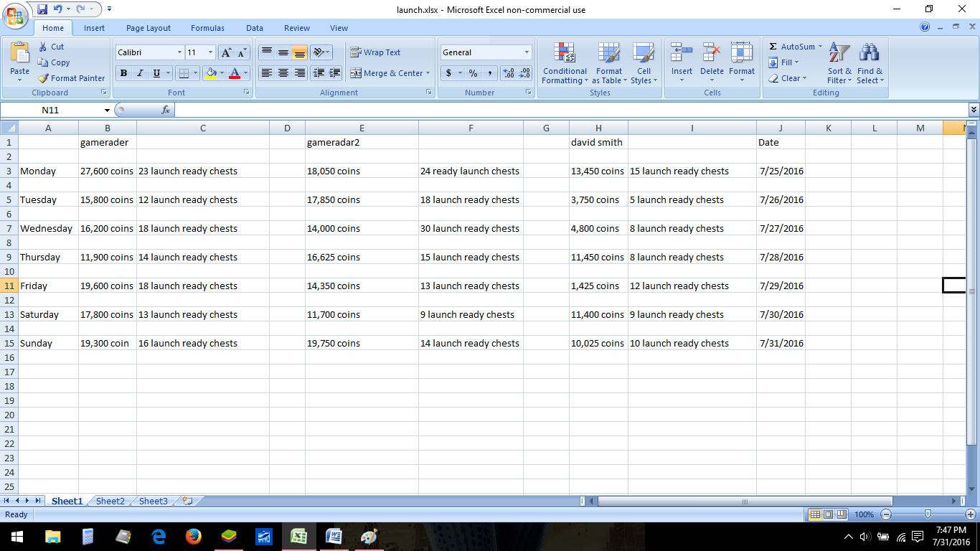Grow font size with large A icon
This screenshot has height=551, width=980.
(226, 52)
